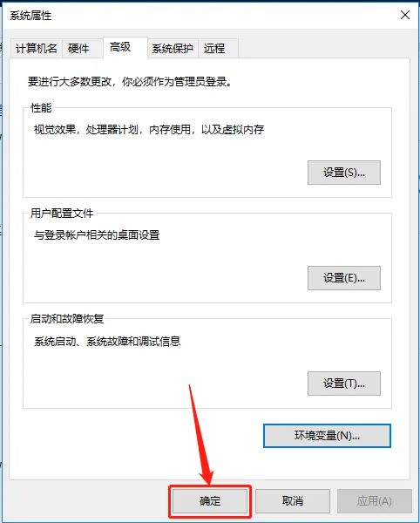
Task: Click the 视觉效果 performance description text
Action: click(149, 129)
